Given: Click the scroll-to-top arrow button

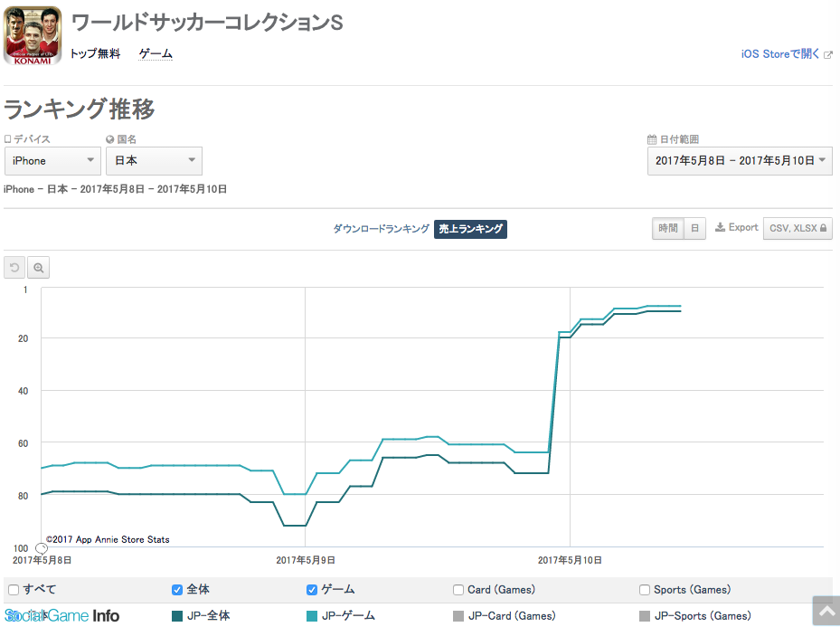Looking at the screenshot, I should coord(826,611).
